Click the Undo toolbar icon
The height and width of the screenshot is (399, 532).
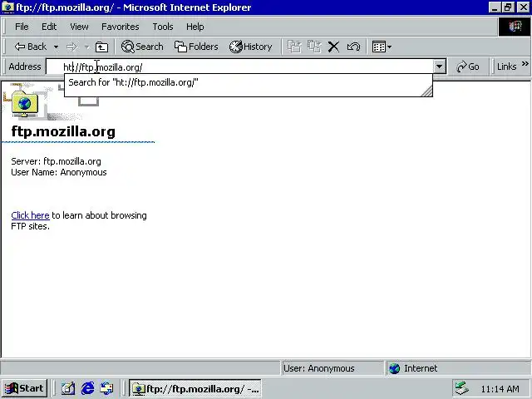pos(353,47)
